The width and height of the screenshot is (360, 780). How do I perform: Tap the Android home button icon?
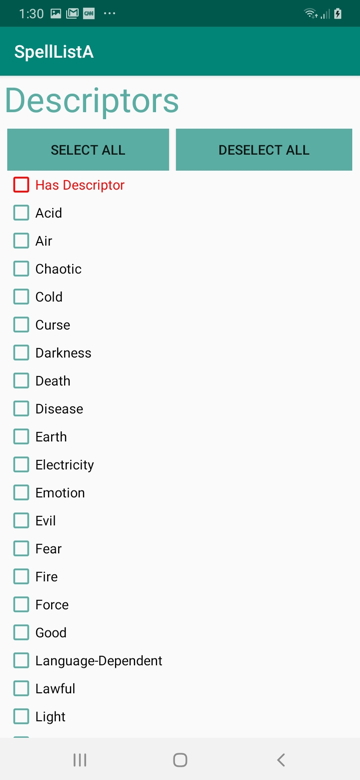[180, 760]
